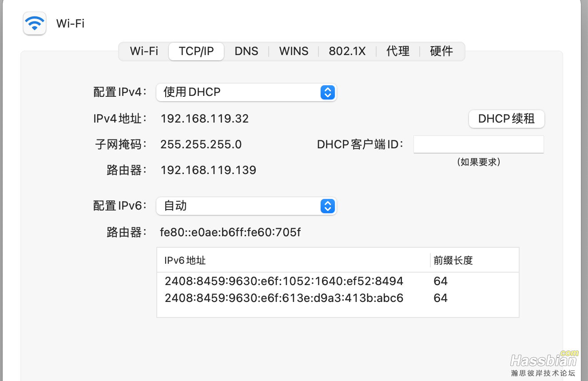Switch to the 802.1X tab

pyautogui.click(x=347, y=51)
